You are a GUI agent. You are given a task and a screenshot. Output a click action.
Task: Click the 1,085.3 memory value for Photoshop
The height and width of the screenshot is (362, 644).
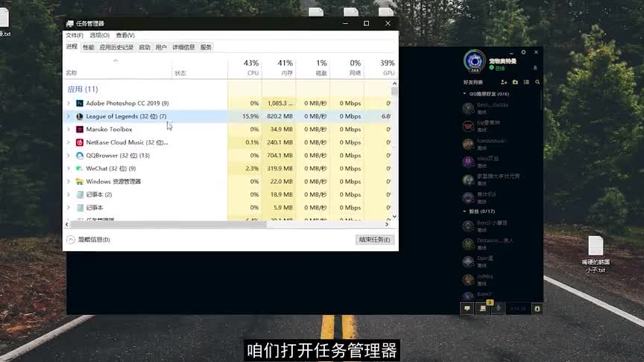279,103
